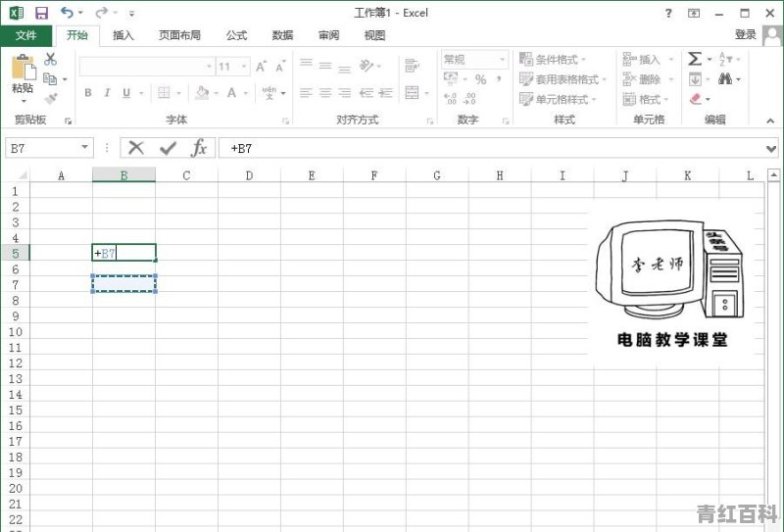Screen dimensions: 784x532
Task: Toggle Align Right
Action: pos(345,92)
